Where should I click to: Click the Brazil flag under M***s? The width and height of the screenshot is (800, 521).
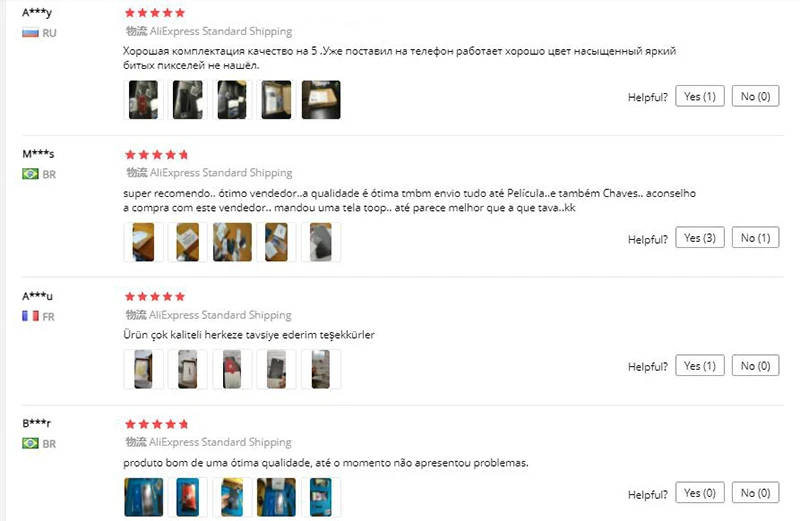tap(30, 174)
